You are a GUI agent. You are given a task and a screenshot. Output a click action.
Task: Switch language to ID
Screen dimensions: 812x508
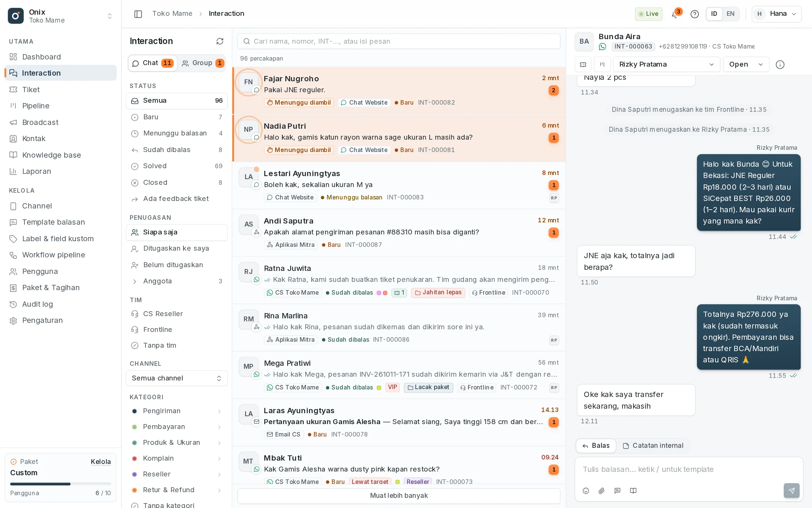[714, 14]
